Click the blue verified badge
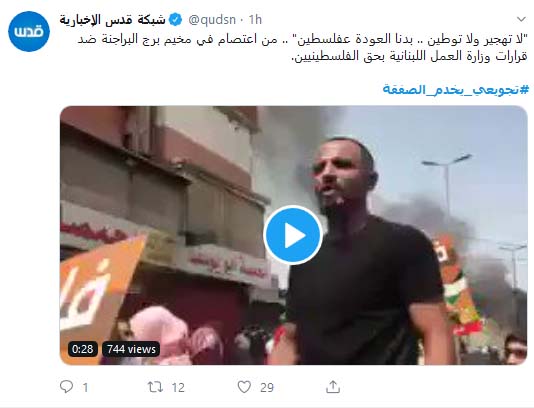The image size is (534, 408). (176, 20)
